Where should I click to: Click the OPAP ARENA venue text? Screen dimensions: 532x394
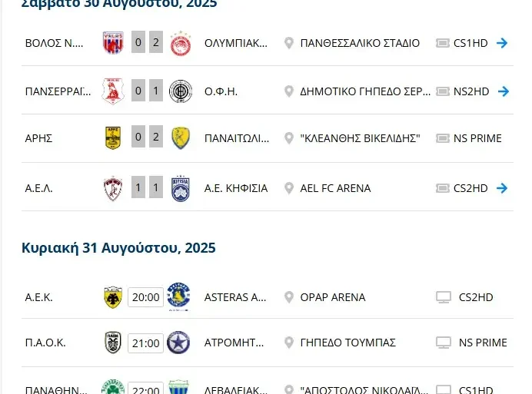click(x=333, y=297)
